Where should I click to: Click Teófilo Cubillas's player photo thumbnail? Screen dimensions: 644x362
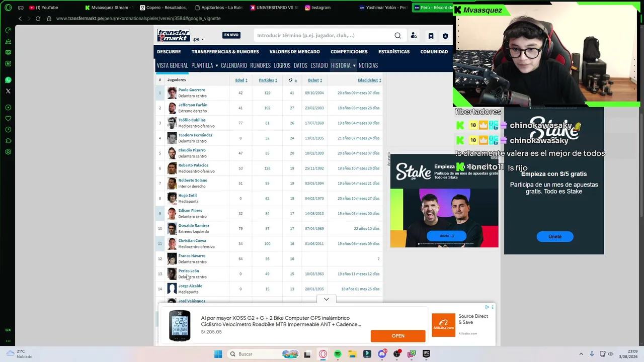coord(172,123)
